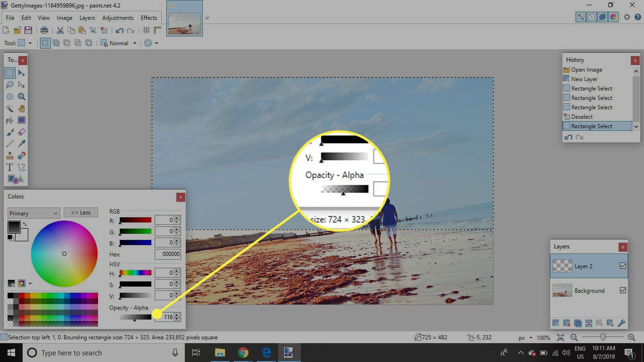Open layer properties wrench icon
Viewport: 644px width, 362px height.
click(x=621, y=323)
